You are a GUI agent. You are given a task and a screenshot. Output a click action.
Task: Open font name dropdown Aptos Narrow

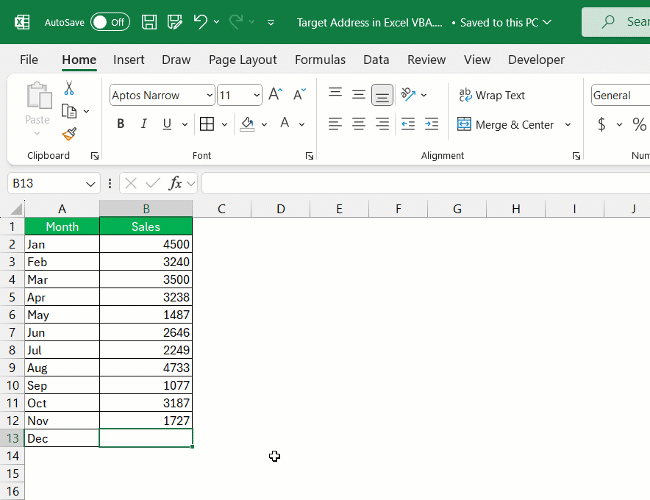(x=210, y=95)
